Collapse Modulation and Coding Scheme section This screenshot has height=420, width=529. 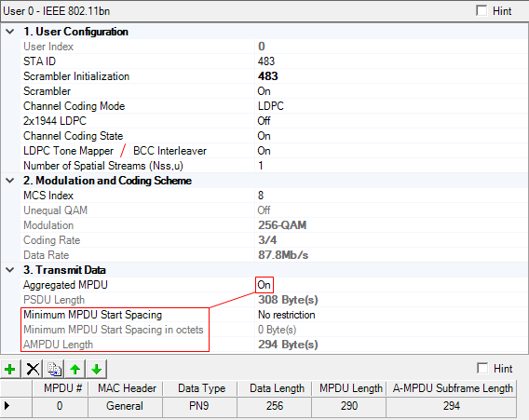[10, 181]
